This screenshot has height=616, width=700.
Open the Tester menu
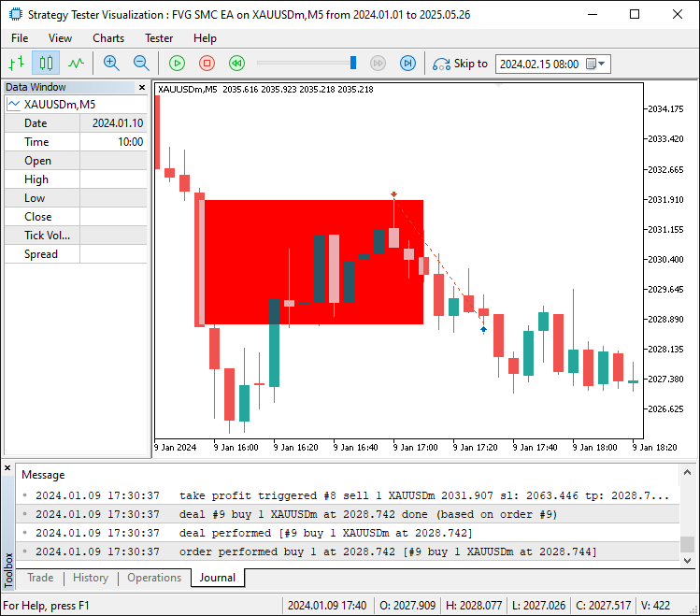pyautogui.click(x=159, y=38)
